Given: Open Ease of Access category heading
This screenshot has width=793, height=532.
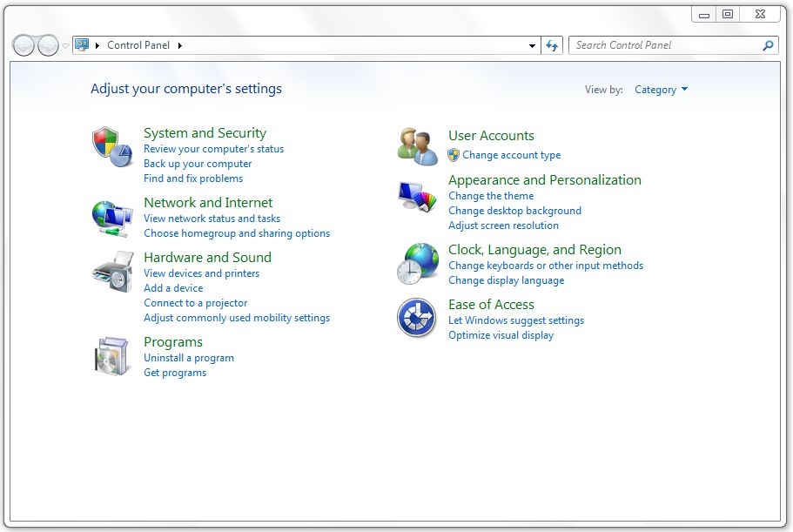Looking at the screenshot, I should point(491,305).
